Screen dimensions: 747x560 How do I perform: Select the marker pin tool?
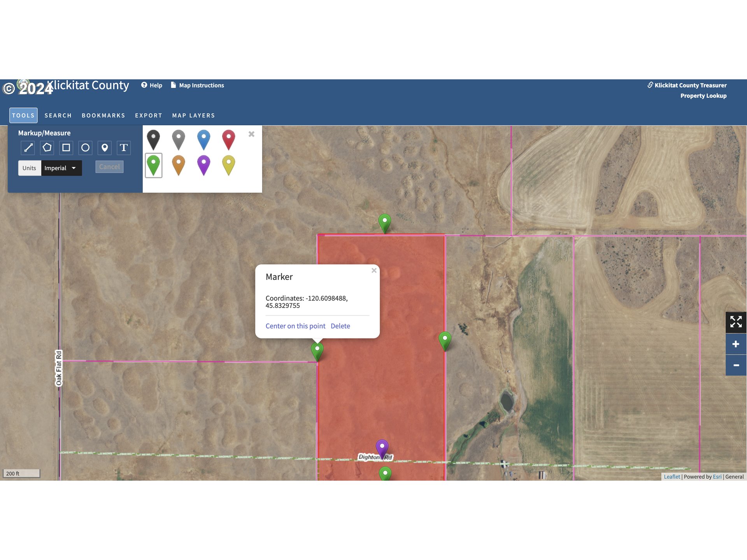[104, 148]
